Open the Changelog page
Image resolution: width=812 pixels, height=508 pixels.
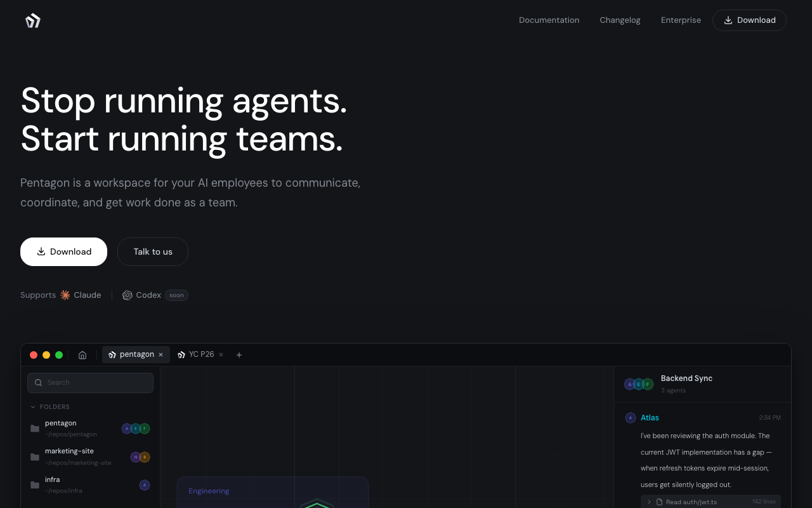[x=620, y=20]
